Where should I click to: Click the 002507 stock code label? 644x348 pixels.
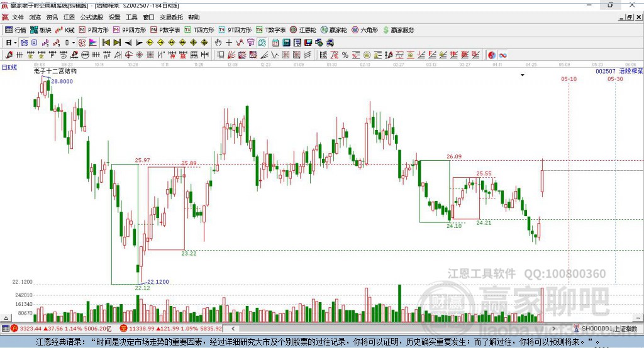[x=606, y=72]
